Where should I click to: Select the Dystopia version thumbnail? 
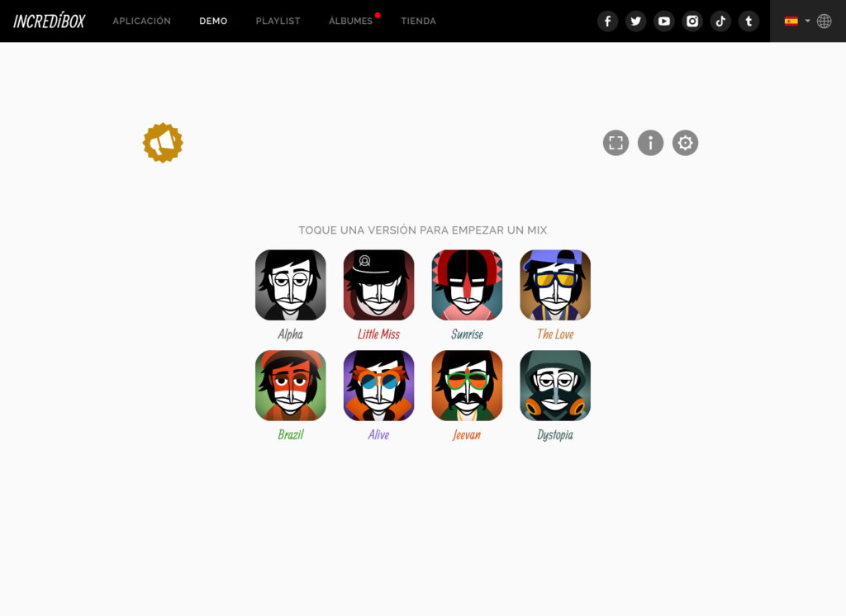coord(555,386)
